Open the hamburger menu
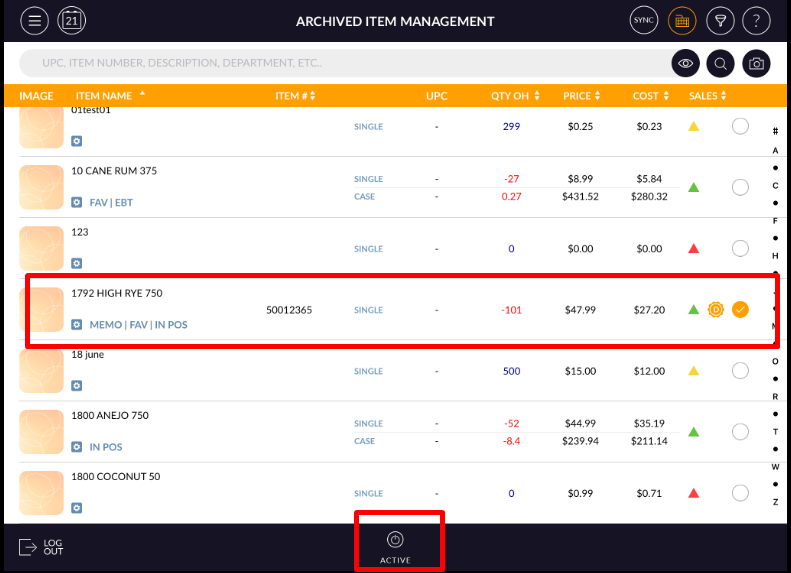The width and height of the screenshot is (791, 573). click(34, 20)
